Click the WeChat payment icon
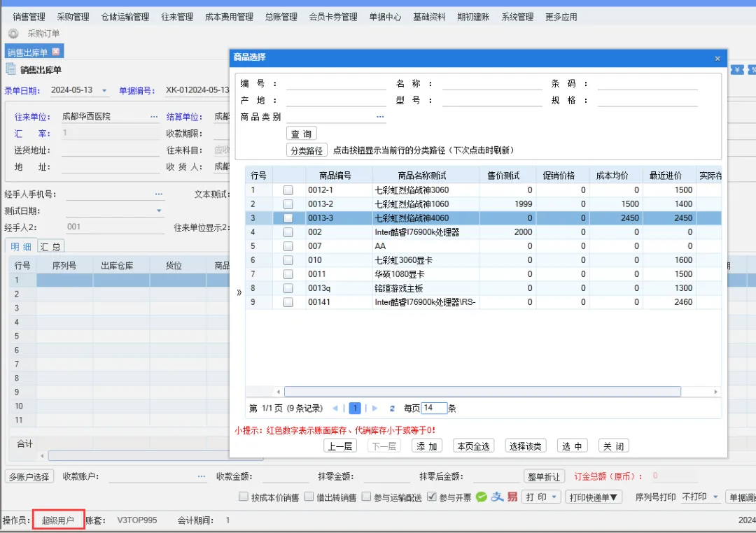 click(482, 497)
